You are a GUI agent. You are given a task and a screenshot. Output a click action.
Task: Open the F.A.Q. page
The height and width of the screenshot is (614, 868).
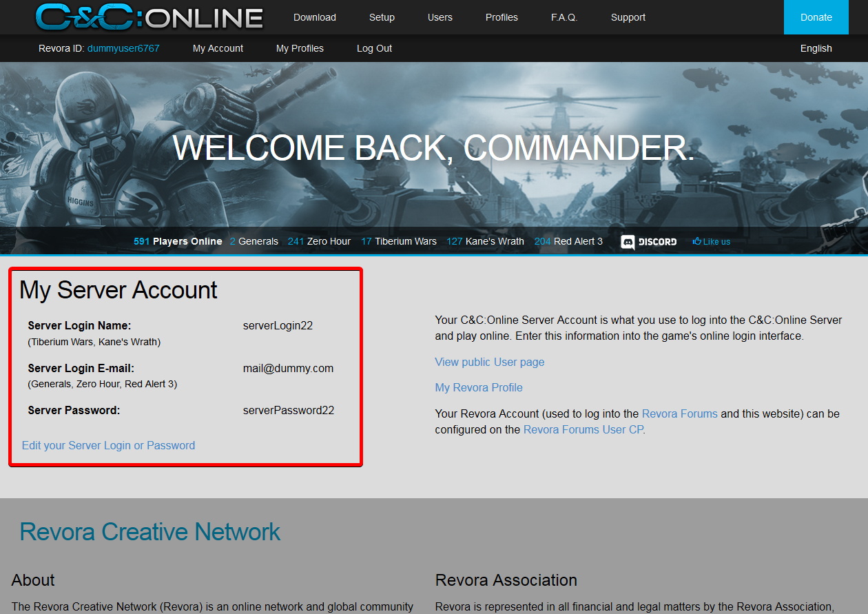coord(564,17)
